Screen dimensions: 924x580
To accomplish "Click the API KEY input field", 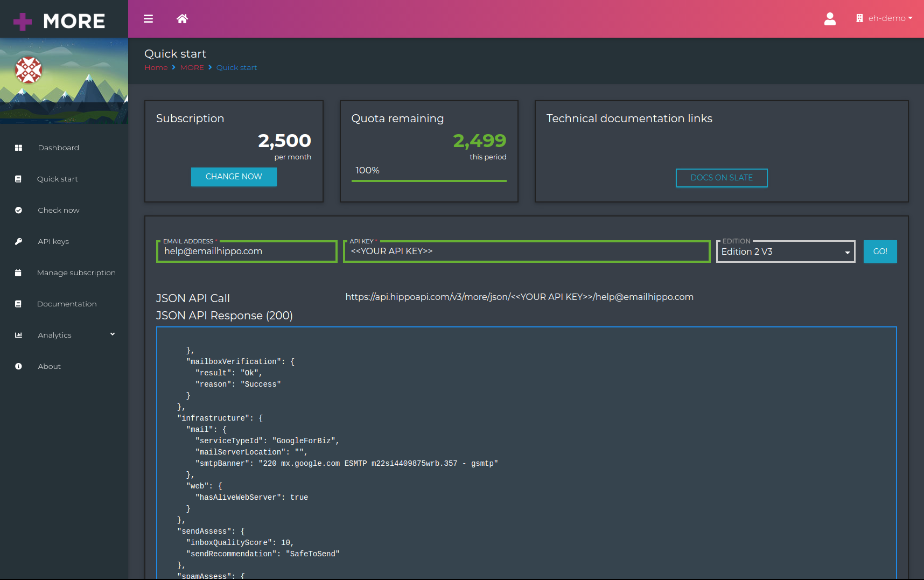I will pos(526,251).
